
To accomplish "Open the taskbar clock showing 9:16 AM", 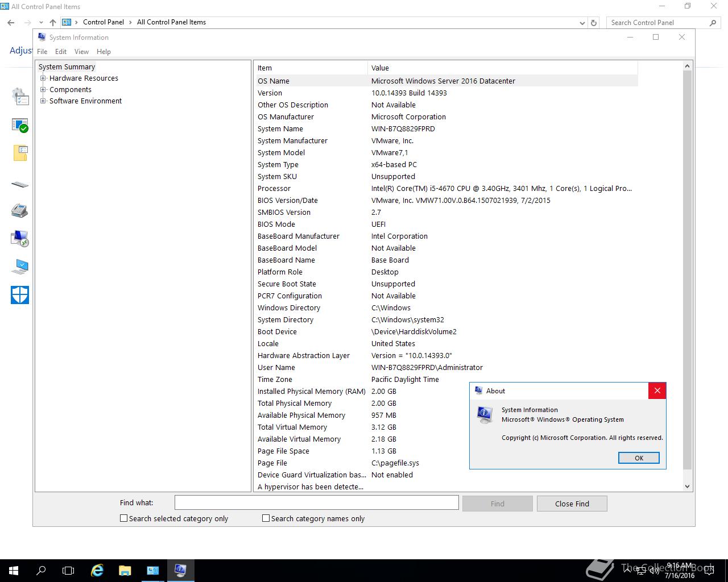I will (x=680, y=571).
